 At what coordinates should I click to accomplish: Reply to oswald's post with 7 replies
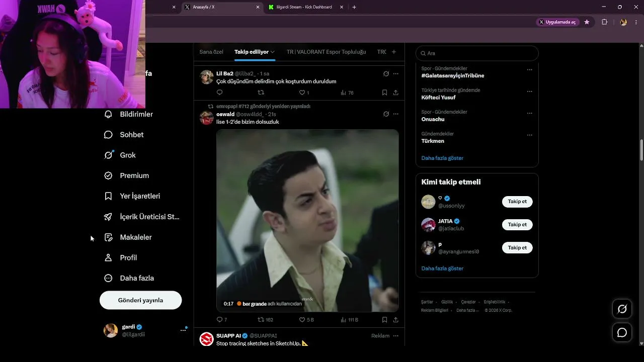[222, 320]
